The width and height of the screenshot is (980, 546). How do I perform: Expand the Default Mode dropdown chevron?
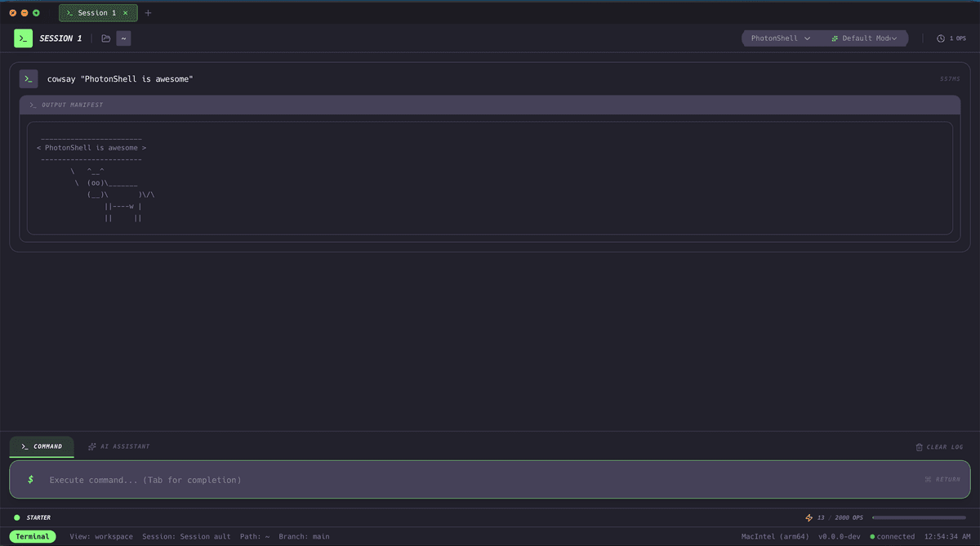tap(894, 38)
